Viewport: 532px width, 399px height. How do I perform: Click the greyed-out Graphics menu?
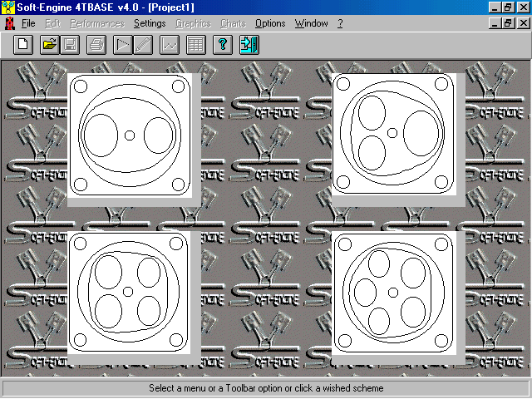pyautogui.click(x=193, y=23)
